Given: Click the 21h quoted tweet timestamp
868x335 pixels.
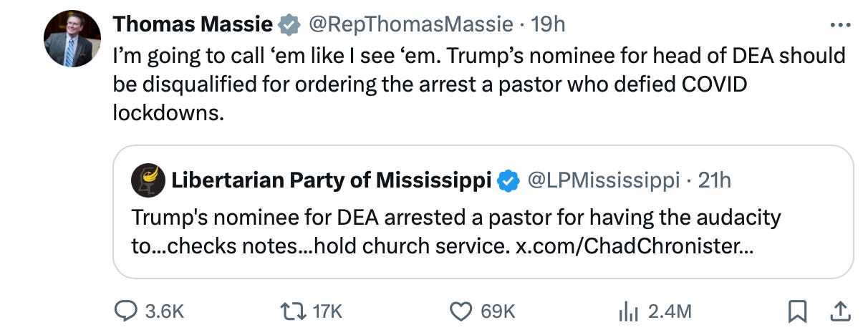Looking at the screenshot, I should (714, 180).
